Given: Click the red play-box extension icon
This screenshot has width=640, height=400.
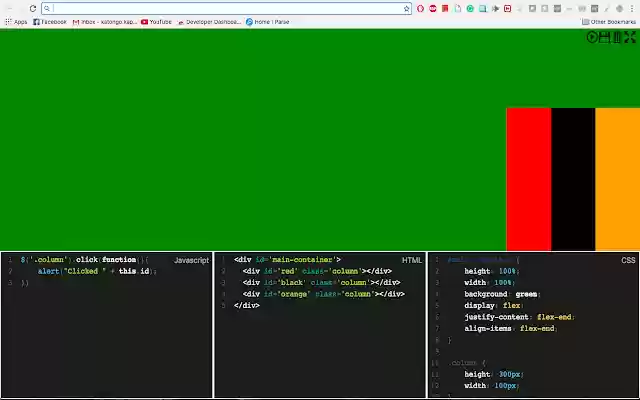Looking at the screenshot, I should coord(507,9).
